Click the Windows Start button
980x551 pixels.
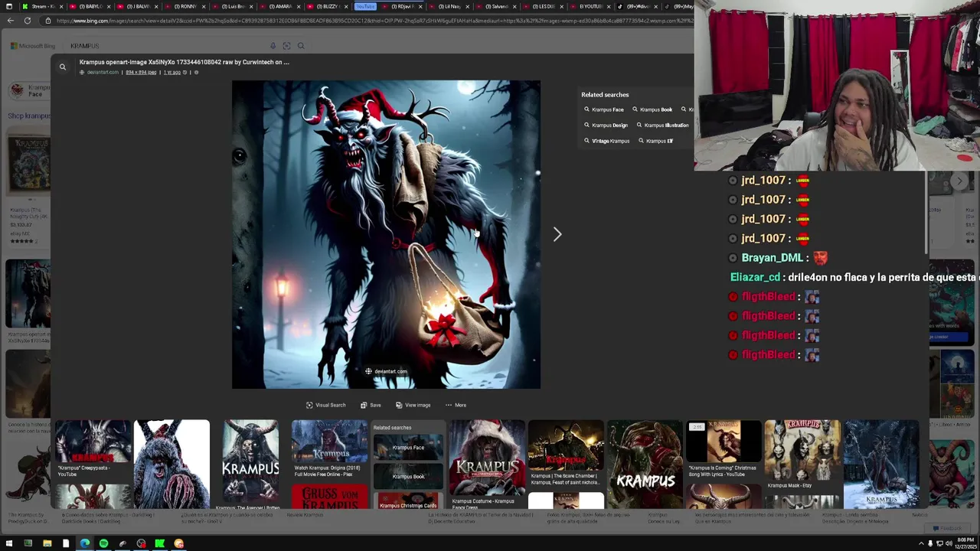pos(9,543)
